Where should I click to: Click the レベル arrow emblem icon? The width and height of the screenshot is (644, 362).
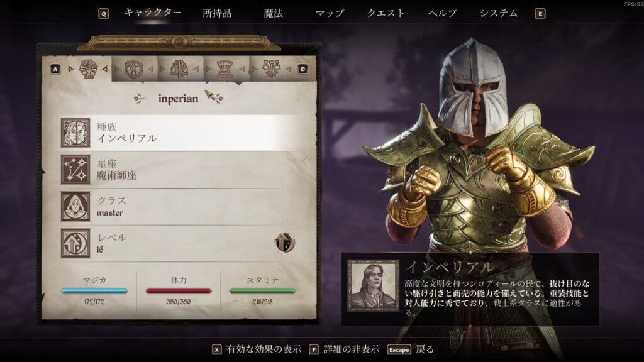point(75,243)
